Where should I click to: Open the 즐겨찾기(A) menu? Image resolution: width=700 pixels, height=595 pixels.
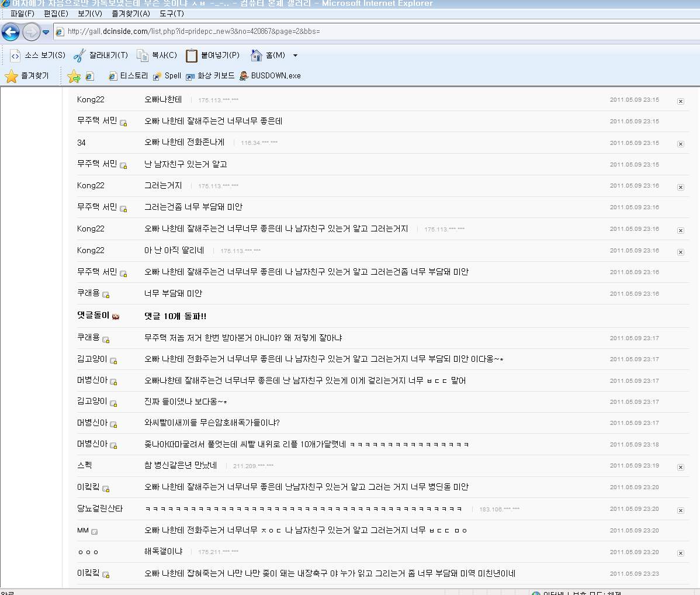click(x=130, y=13)
